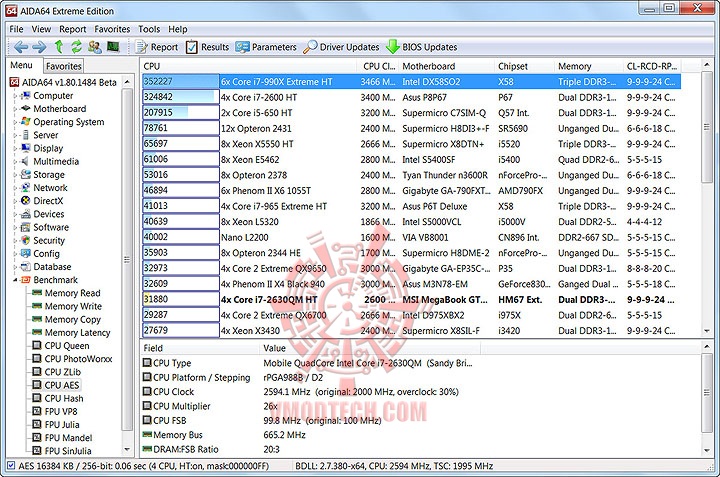Image resolution: width=720 pixels, height=477 pixels.
Task: Check for Driver Updates
Action: pyautogui.click(x=341, y=47)
